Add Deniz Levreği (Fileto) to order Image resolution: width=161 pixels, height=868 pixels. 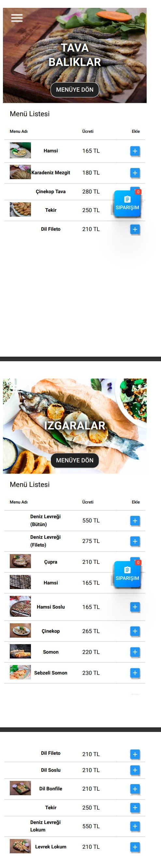135,541
